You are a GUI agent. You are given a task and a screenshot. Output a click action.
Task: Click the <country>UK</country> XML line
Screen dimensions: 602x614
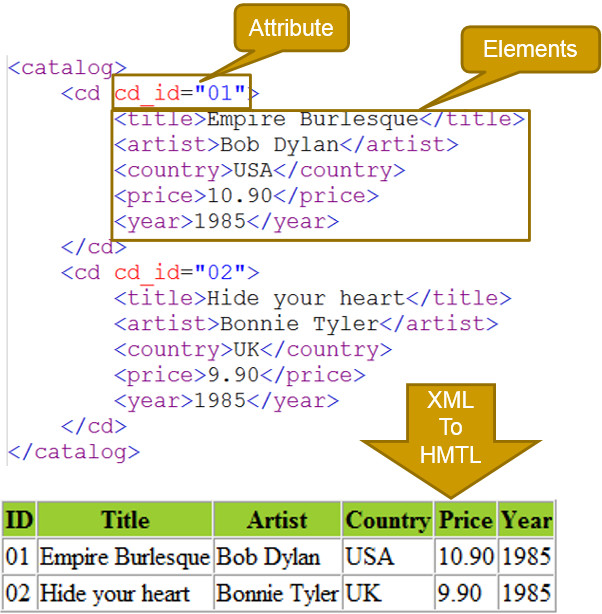click(x=253, y=350)
